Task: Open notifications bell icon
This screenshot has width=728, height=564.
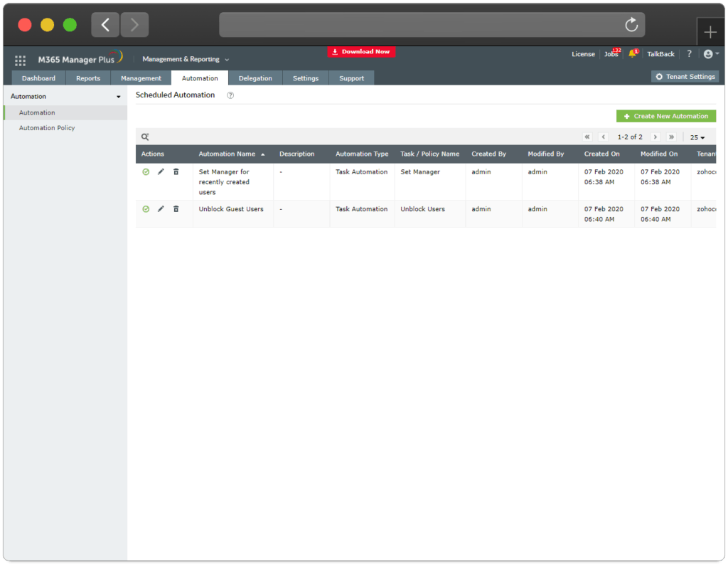Action: [632, 53]
